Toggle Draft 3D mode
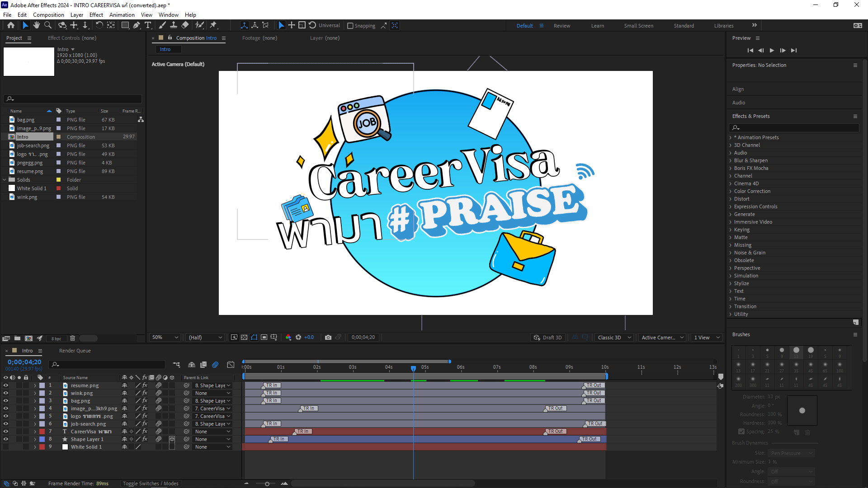The height and width of the screenshot is (488, 868). coord(548,338)
